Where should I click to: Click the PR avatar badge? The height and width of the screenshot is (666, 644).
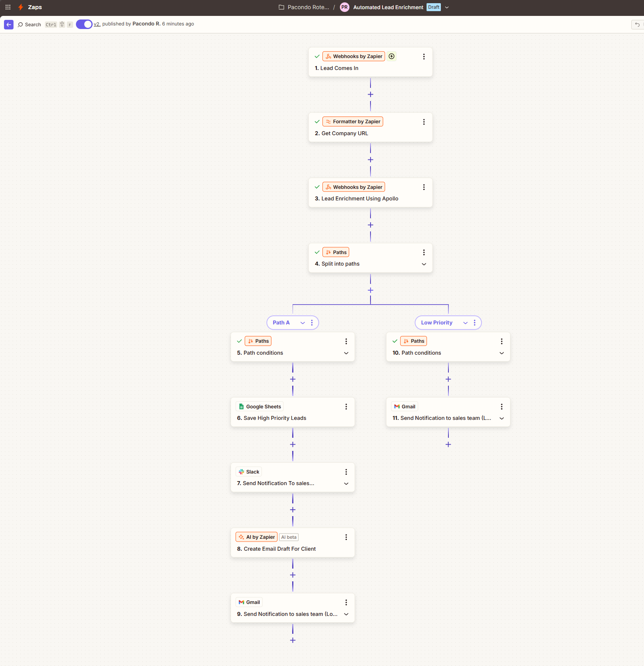point(345,7)
